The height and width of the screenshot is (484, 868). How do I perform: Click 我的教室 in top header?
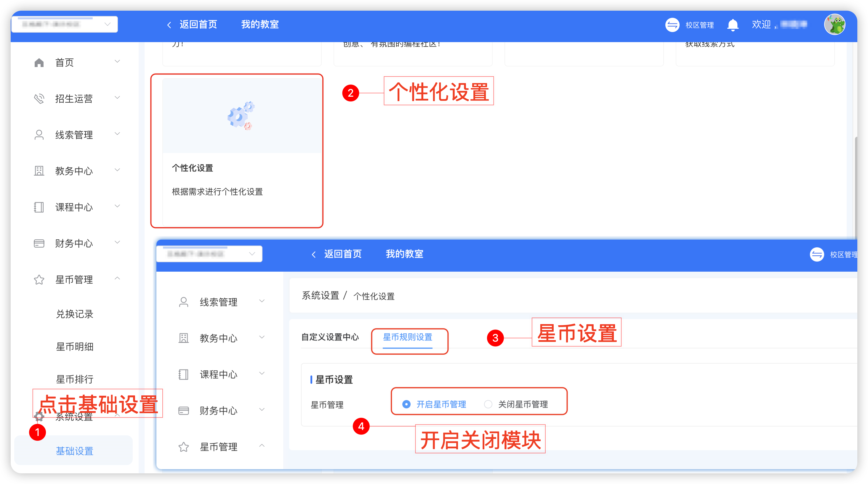coord(260,24)
